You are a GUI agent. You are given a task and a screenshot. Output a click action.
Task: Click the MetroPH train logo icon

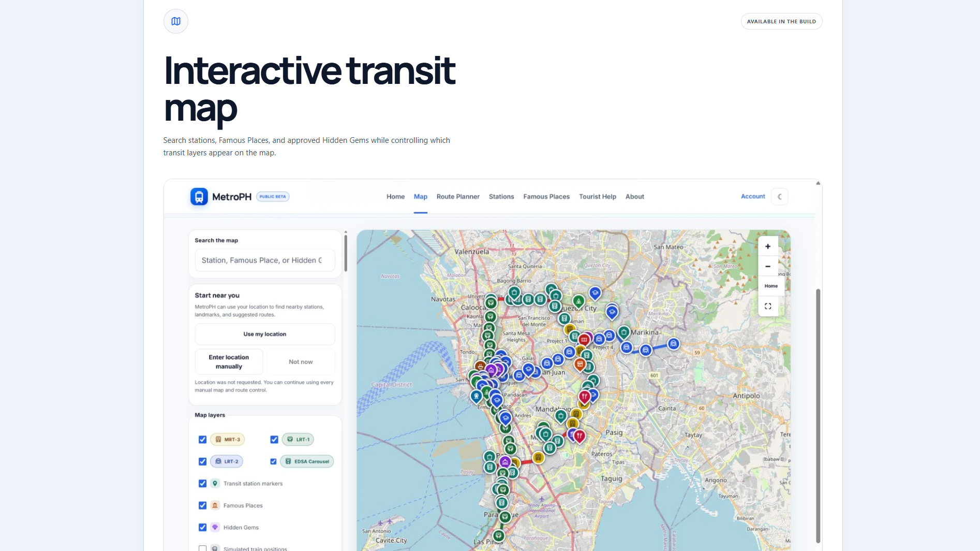[199, 197]
